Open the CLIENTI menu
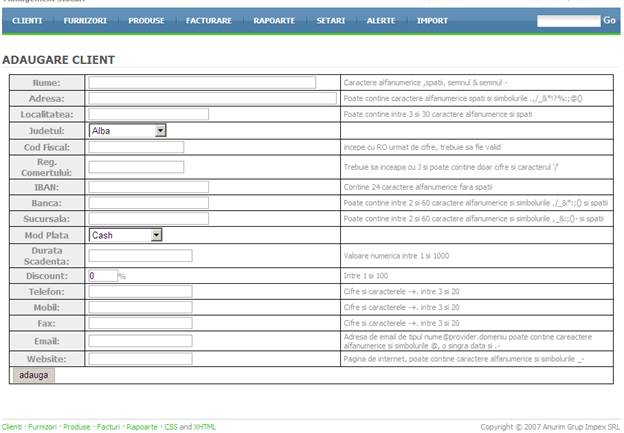Image resolution: width=624 pixels, height=433 pixels. coord(27,21)
